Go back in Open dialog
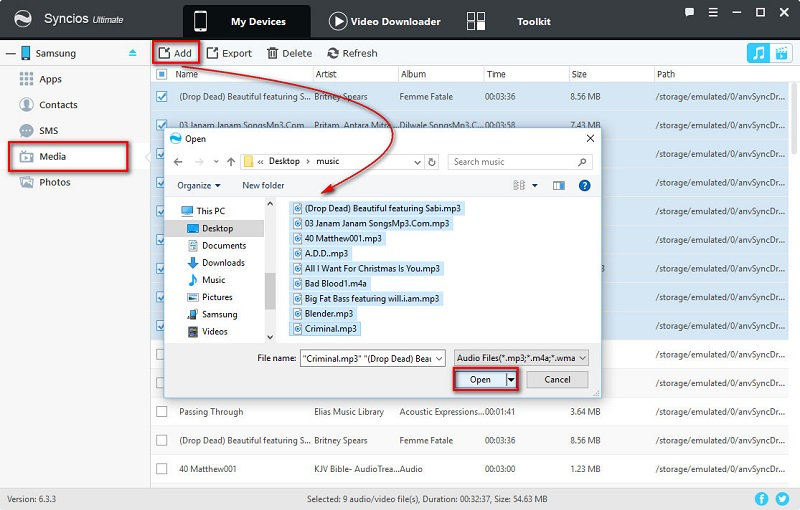The image size is (800, 510). 178,162
